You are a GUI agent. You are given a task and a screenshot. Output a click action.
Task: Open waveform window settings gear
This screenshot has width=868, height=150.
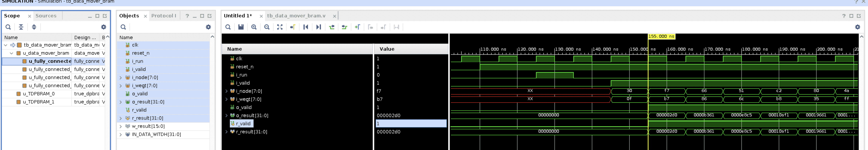pyautogui.click(x=858, y=27)
